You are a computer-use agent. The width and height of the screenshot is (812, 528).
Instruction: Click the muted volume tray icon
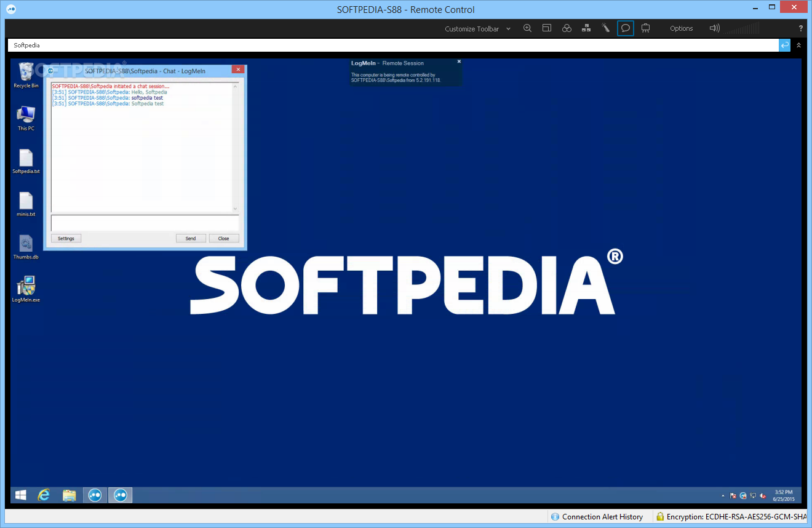(x=763, y=495)
